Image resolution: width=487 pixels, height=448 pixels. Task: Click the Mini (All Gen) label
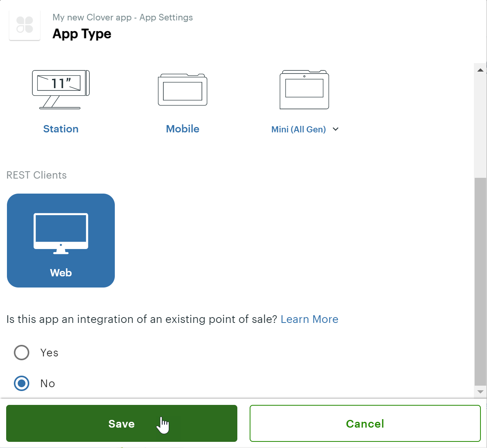(x=299, y=129)
